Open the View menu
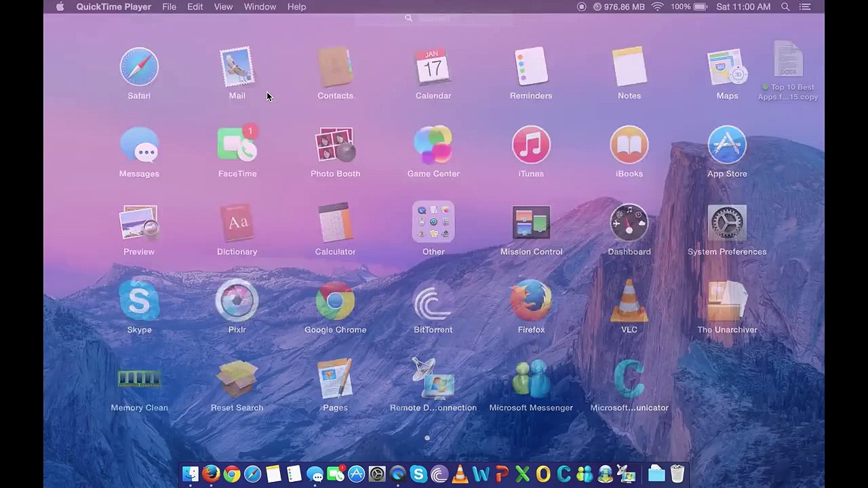 click(x=223, y=7)
